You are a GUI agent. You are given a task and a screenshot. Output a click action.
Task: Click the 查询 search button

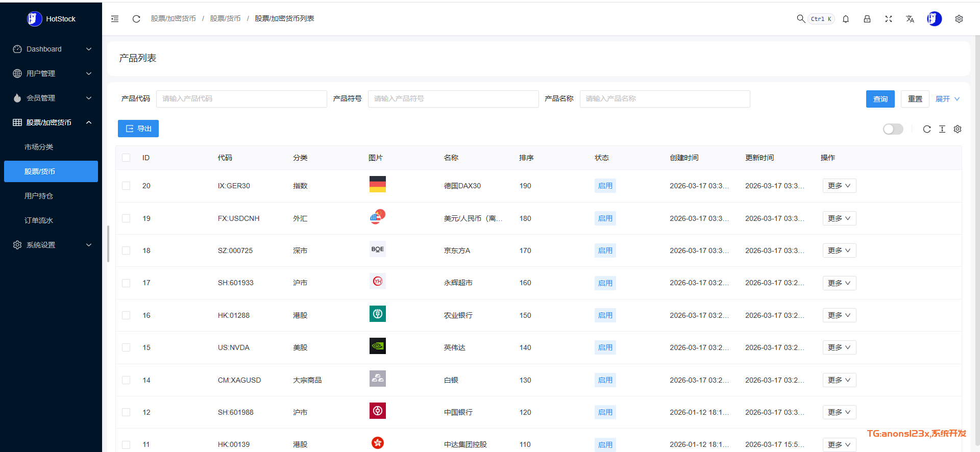pos(880,99)
